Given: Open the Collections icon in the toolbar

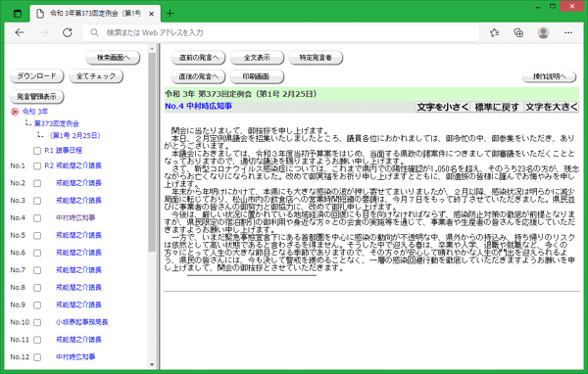Looking at the screenshot, I should 518,32.
